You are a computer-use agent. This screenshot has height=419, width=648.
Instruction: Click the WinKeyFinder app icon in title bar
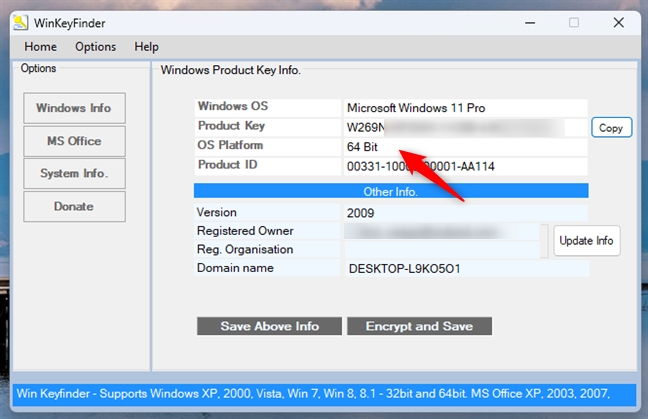pyautogui.click(x=20, y=23)
